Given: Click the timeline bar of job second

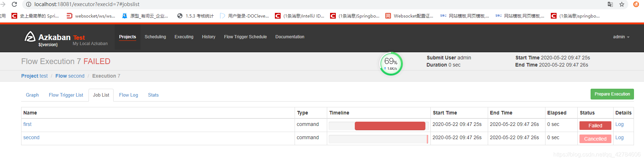Looking at the screenshot, I should pyautogui.click(x=427, y=139).
